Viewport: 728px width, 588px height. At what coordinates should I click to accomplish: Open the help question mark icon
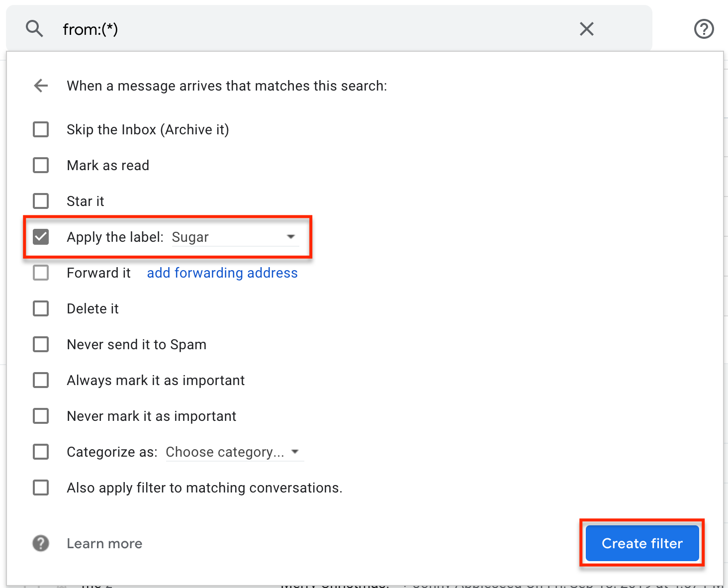pyautogui.click(x=704, y=29)
